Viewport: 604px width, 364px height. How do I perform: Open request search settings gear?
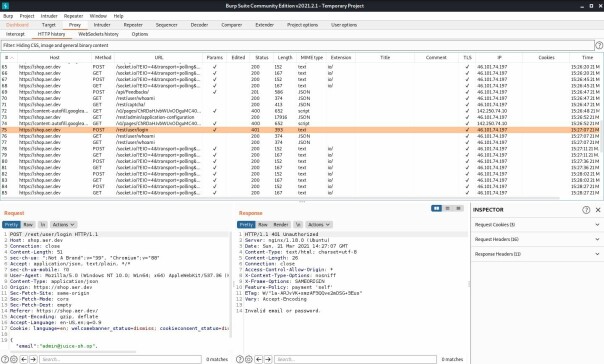pos(14,359)
